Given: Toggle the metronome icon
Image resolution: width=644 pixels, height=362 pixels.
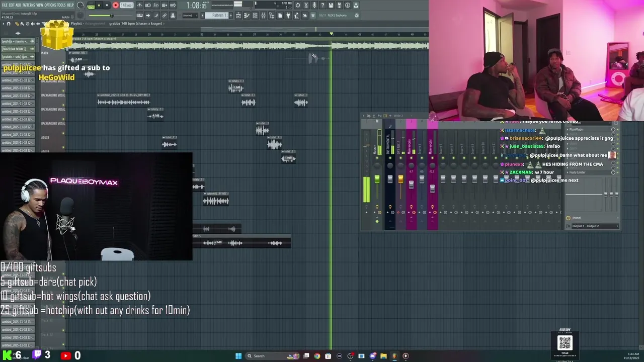Looking at the screenshot, I should tap(139, 5).
